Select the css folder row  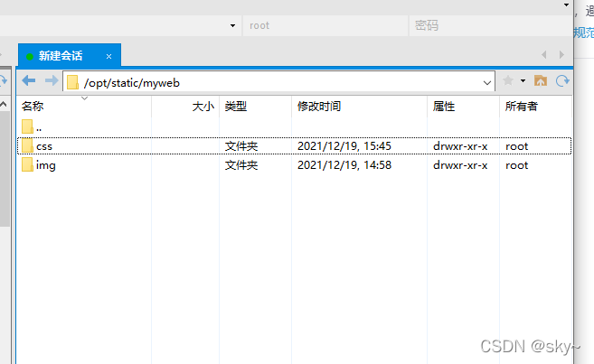(295, 146)
